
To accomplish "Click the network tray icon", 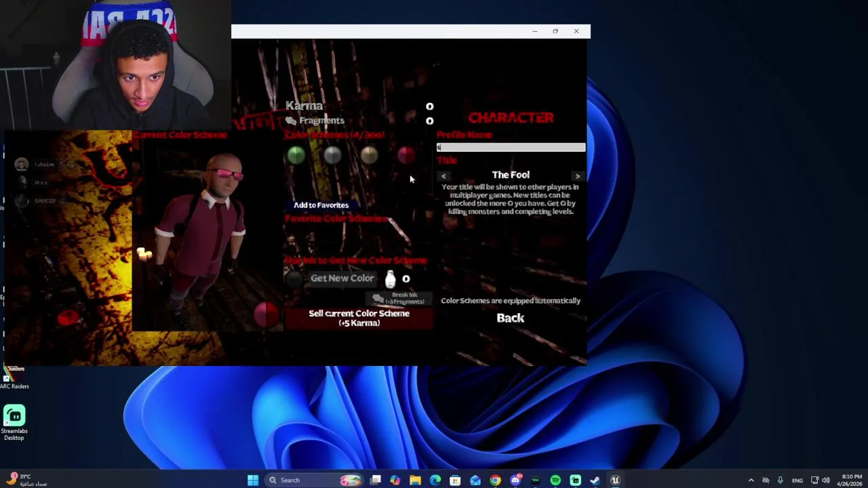I will click(x=814, y=480).
